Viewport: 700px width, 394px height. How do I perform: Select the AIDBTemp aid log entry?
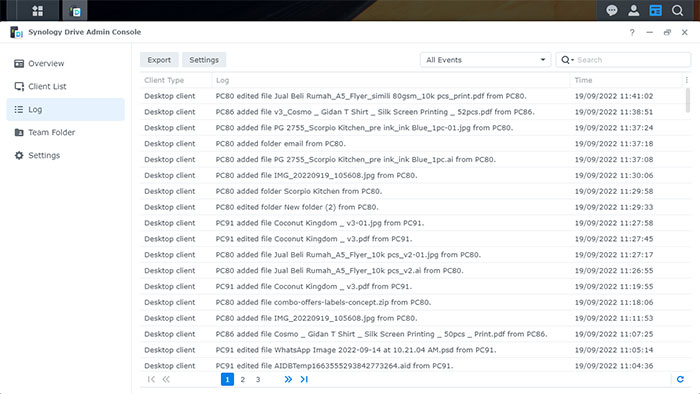click(x=412, y=366)
